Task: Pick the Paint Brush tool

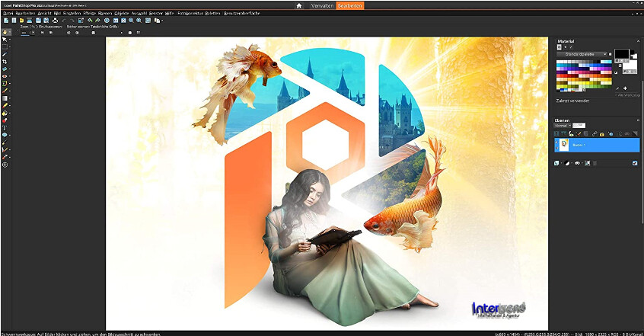Action: (x=5, y=91)
